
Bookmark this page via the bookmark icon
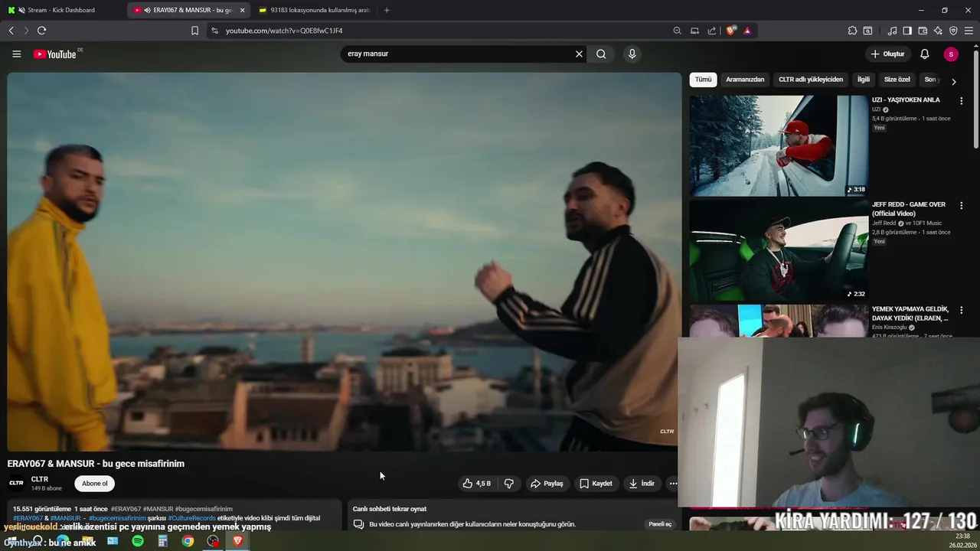click(194, 31)
